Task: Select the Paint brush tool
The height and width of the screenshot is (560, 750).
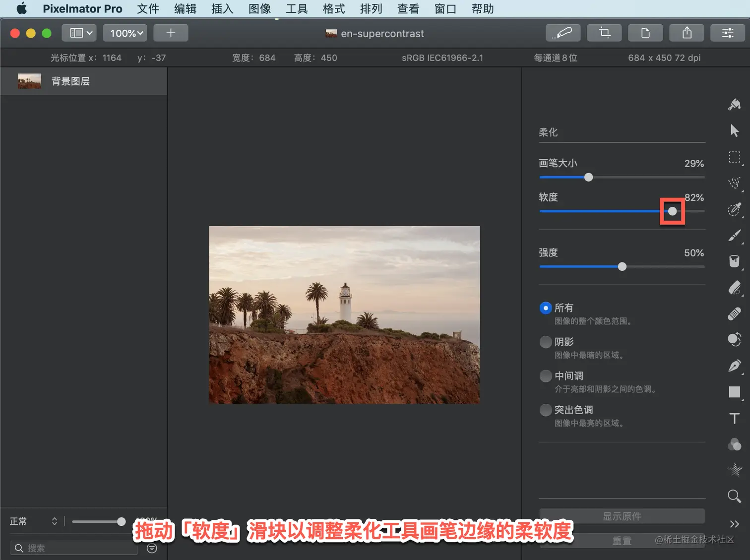Action: click(735, 236)
